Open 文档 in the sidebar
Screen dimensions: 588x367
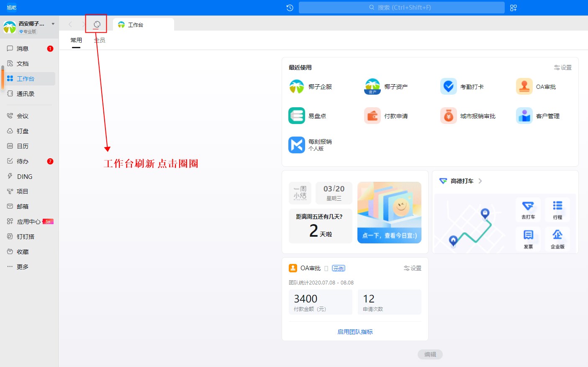(29, 64)
